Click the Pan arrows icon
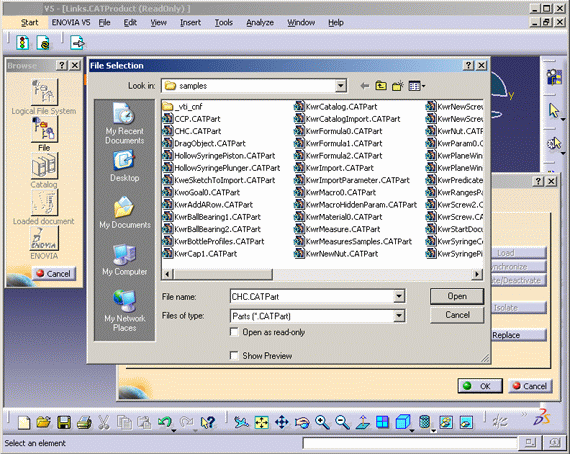Image resolution: width=570 pixels, height=454 pixels. [x=282, y=422]
